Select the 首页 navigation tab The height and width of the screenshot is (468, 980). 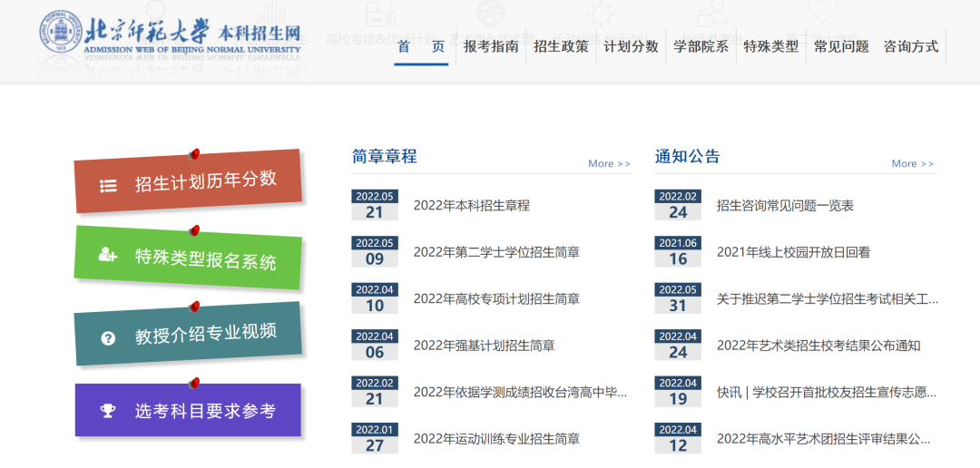tap(421, 47)
